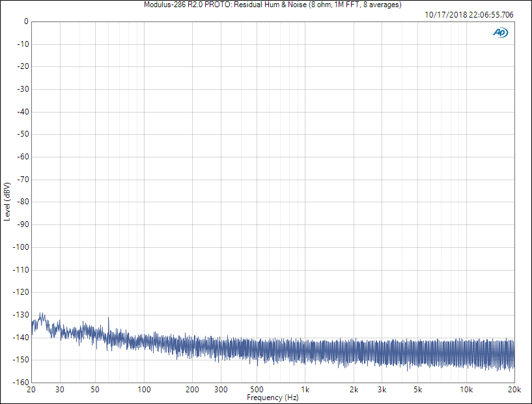The height and width of the screenshot is (404, 532).
Task: Click the x-axis tick label '20'
Action: (x=31, y=390)
